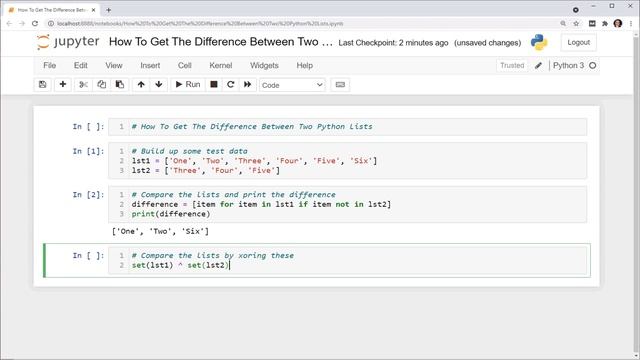Click the page vertical scrollbar
This screenshot has width=640, height=360.
point(636,195)
